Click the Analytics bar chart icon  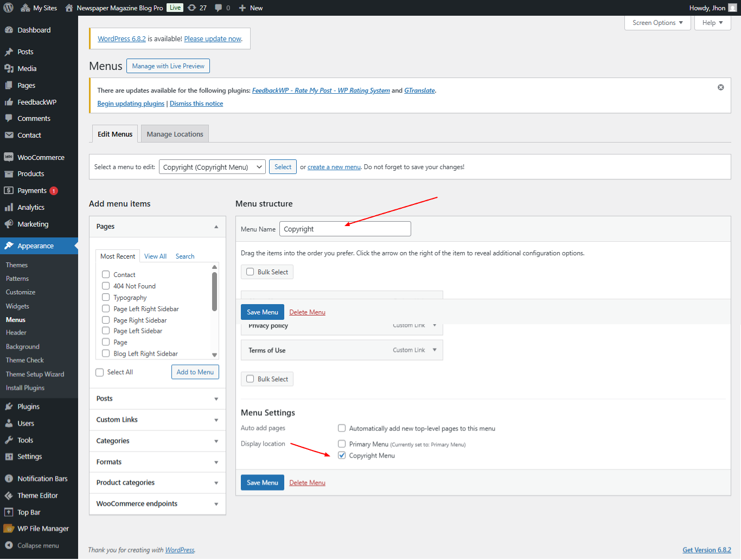9,207
